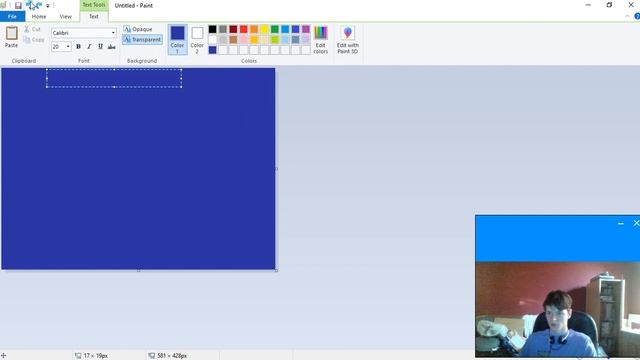Pick the blue-gray color swatch

click(x=296, y=40)
